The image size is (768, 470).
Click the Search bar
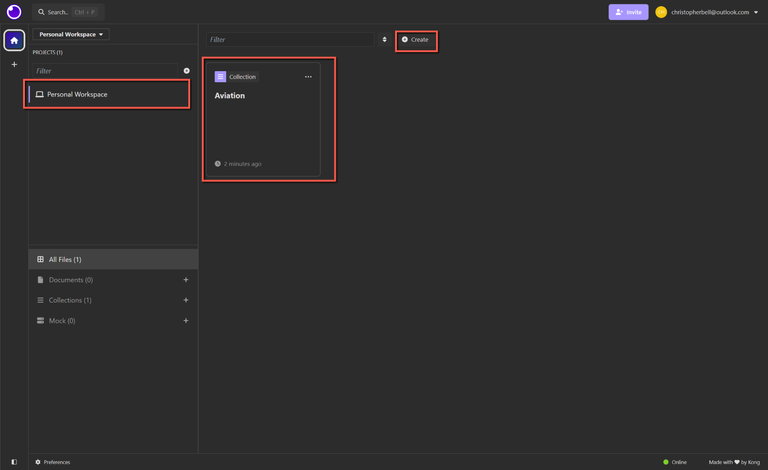67,12
